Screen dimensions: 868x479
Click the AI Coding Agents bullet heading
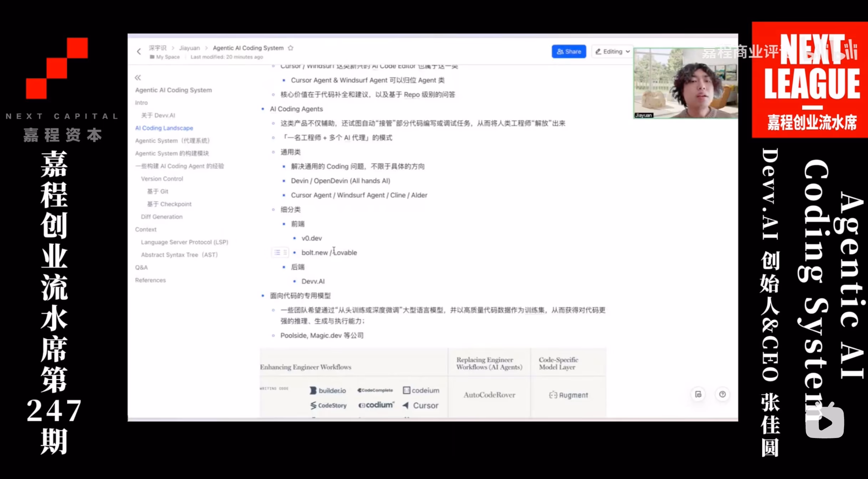click(x=296, y=109)
